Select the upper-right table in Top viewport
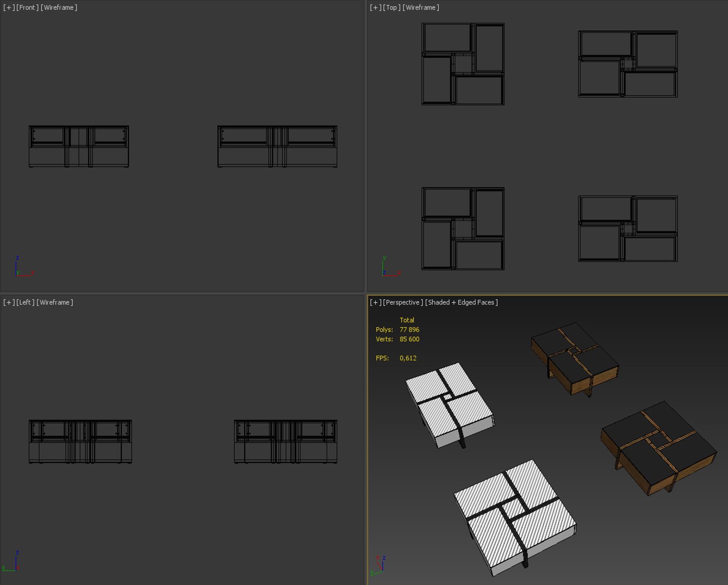This screenshot has width=728, height=585. point(628,64)
